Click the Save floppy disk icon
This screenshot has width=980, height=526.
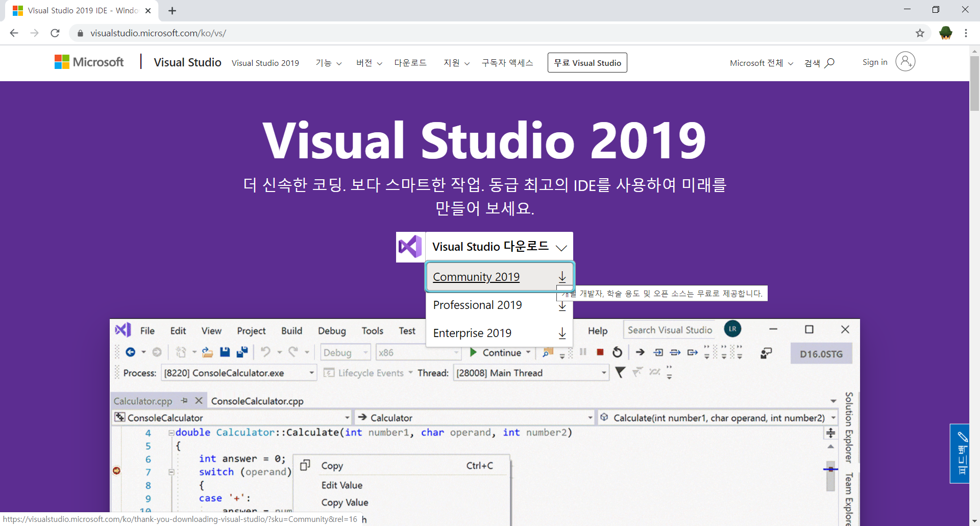225,352
